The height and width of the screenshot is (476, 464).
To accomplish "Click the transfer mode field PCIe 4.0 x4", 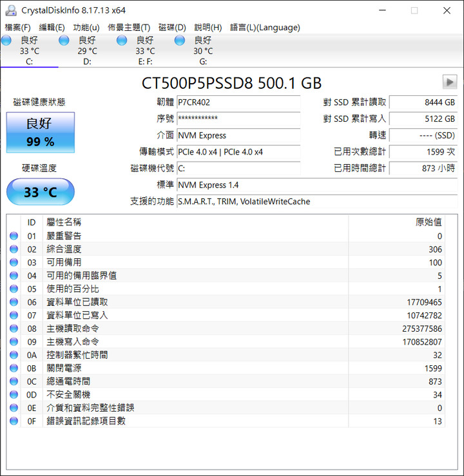I will tap(238, 152).
